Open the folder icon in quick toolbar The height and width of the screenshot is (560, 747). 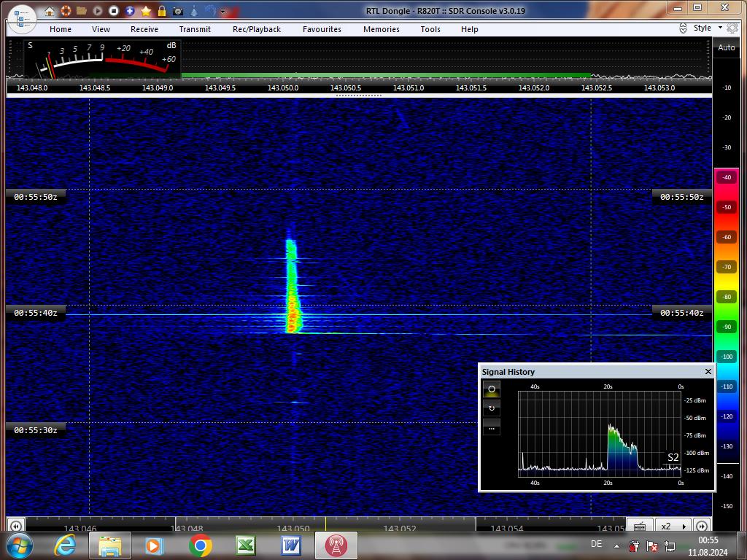pyautogui.click(x=82, y=10)
